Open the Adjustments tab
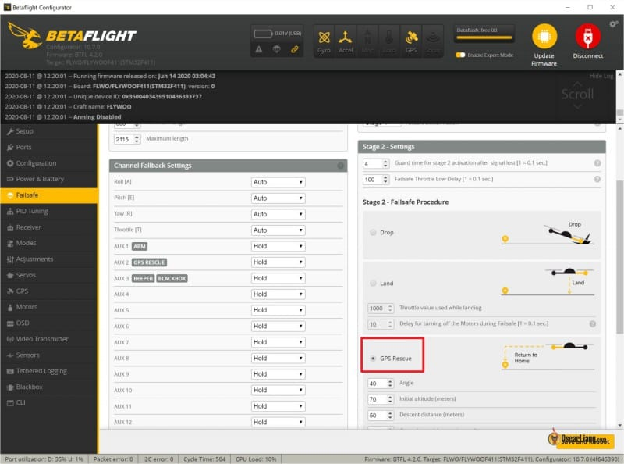 click(x=49, y=259)
